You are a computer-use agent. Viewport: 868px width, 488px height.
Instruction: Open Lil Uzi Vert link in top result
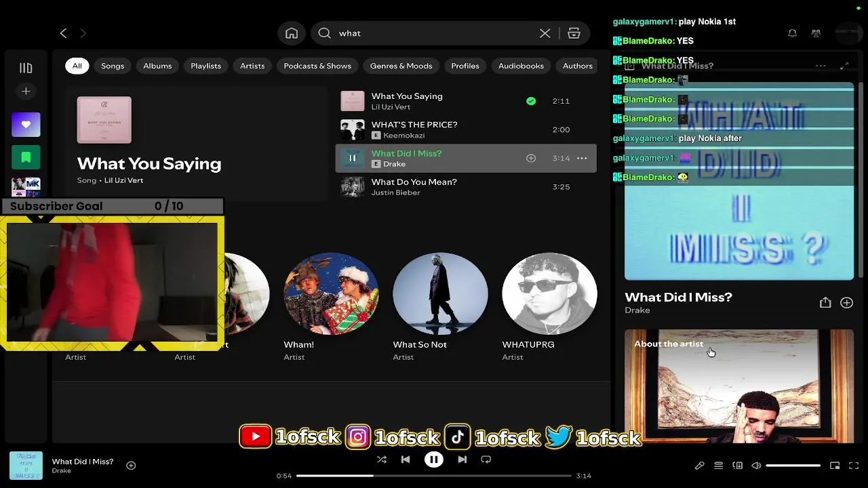123,180
